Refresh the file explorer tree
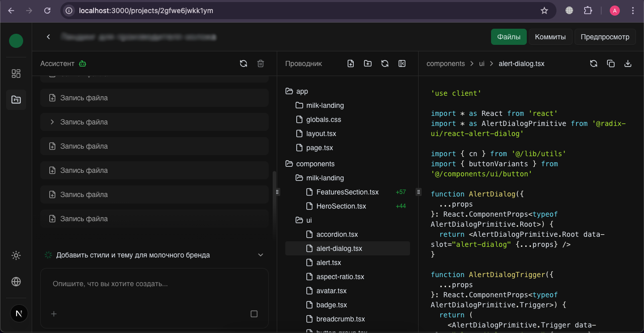This screenshot has width=644, height=333. [x=385, y=63]
